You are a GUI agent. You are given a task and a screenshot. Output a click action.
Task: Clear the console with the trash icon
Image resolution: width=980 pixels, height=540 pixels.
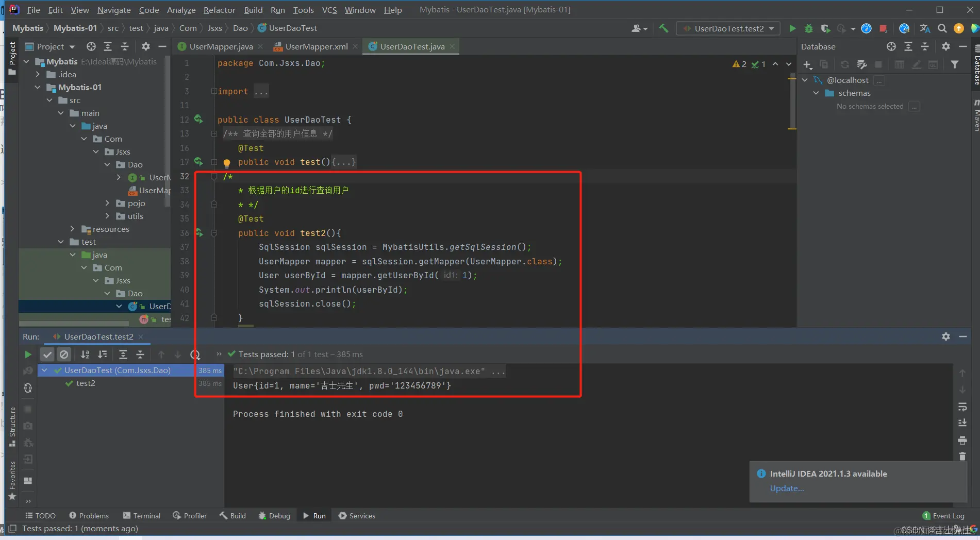pyautogui.click(x=962, y=456)
